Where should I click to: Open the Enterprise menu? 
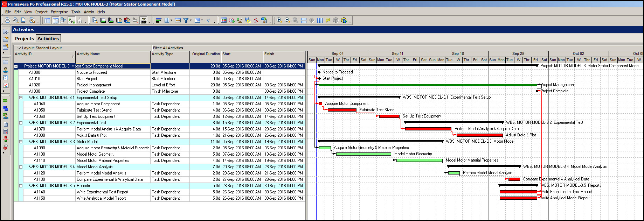click(60, 12)
